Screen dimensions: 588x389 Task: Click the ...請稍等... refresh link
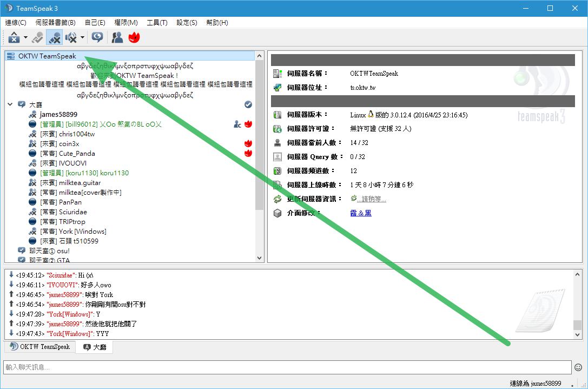point(372,199)
